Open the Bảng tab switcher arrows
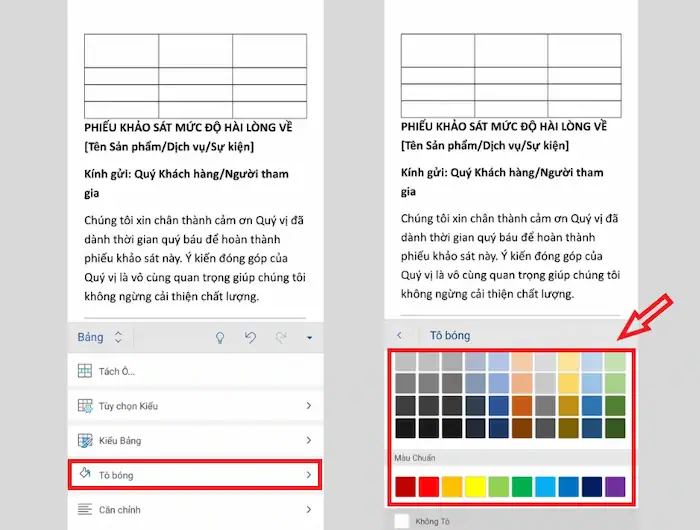Viewport: 700px width, 530px height. click(118, 337)
